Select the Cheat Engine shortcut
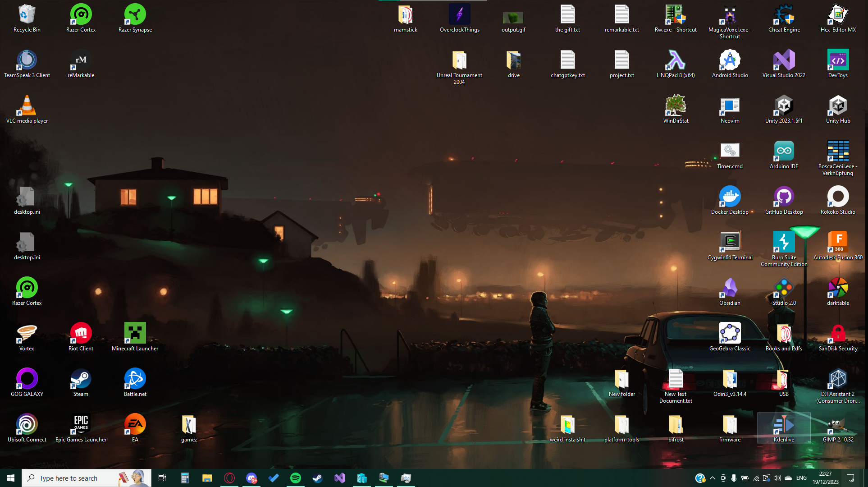Image resolution: width=868 pixels, height=487 pixels. click(x=784, y=18)
